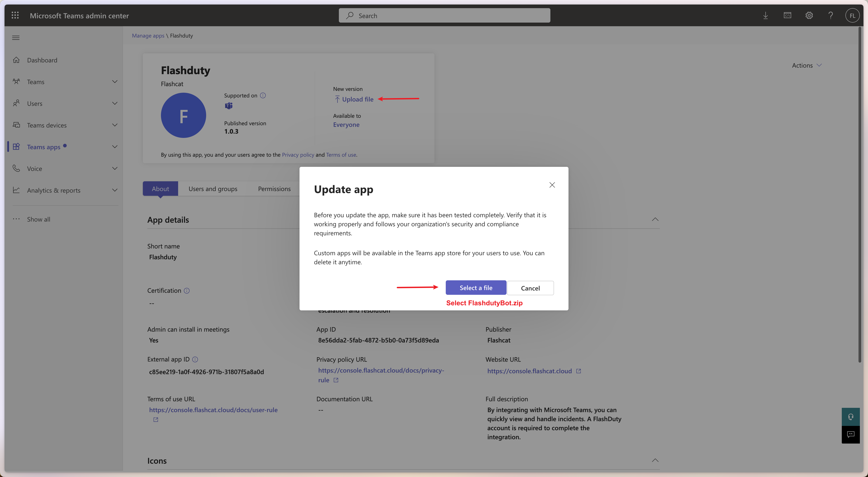Open the Privacy policy link
Viewport: 868px width, 477px height.
(x=298, y=155)
